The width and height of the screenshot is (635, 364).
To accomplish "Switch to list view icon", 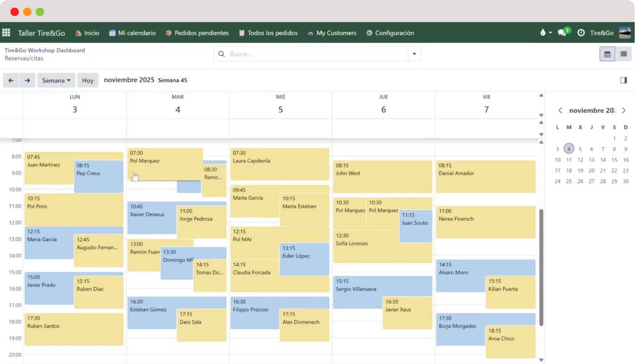I will 624,54.
